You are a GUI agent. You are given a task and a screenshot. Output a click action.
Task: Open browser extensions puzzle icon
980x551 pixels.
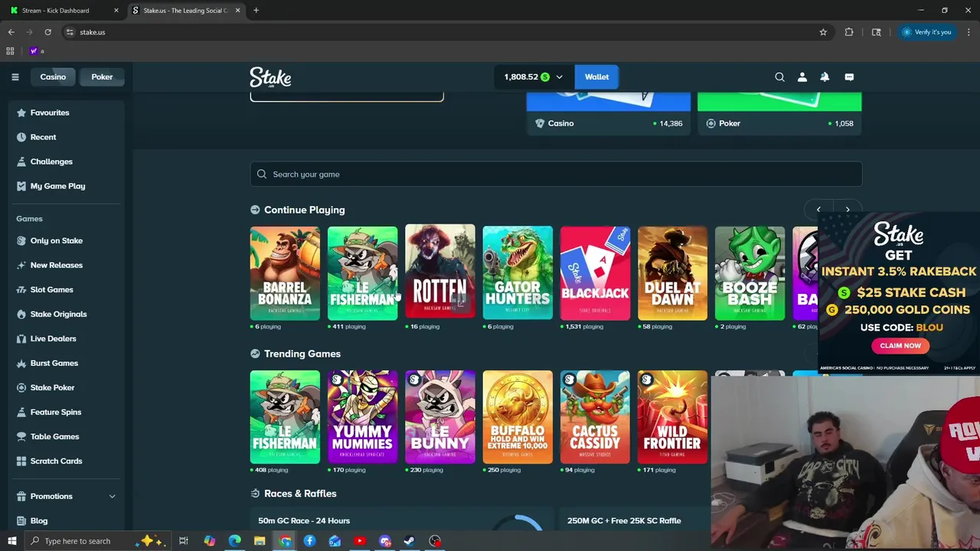(849, 32)
